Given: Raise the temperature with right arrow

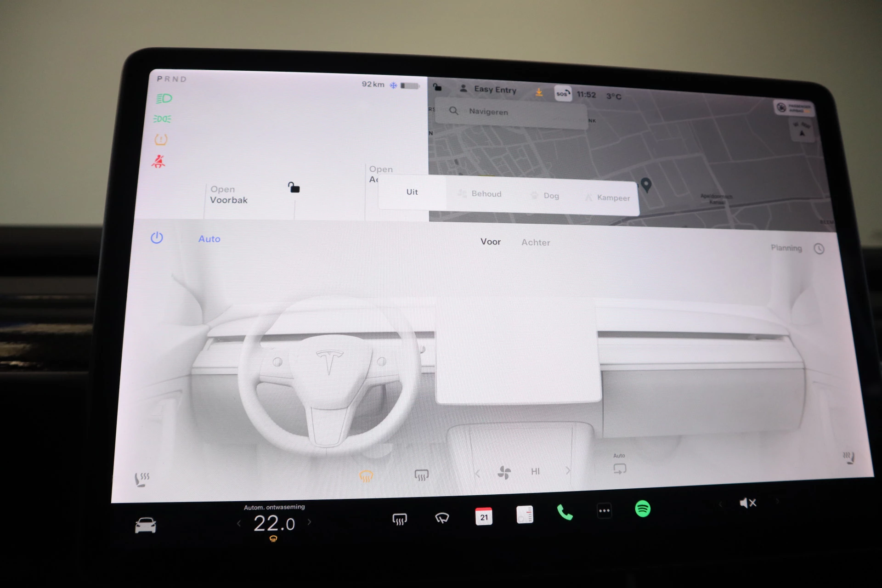Looking at the screenshot, I should (x=309, y=522).
